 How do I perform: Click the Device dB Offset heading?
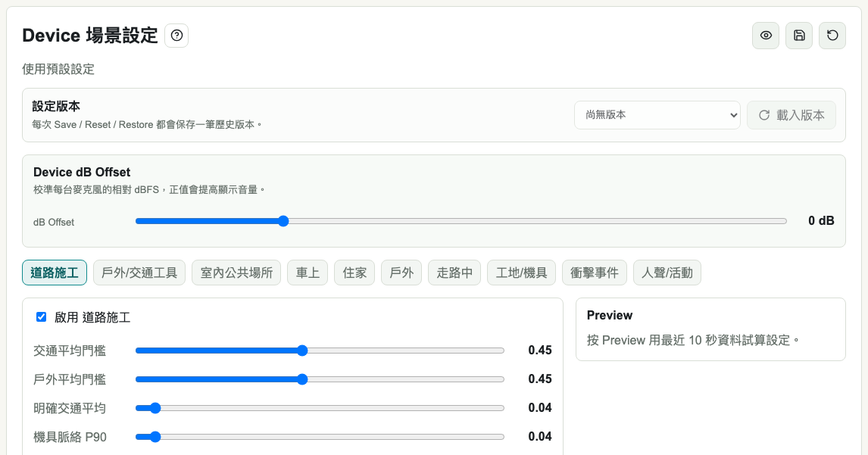coord(82,172)
